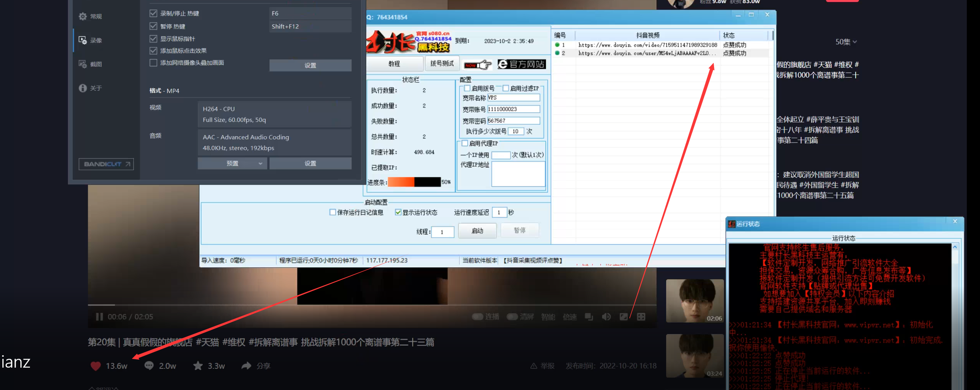The image size is (980, 390).
Task: Click the 启动 button
Action: point(478,231)
